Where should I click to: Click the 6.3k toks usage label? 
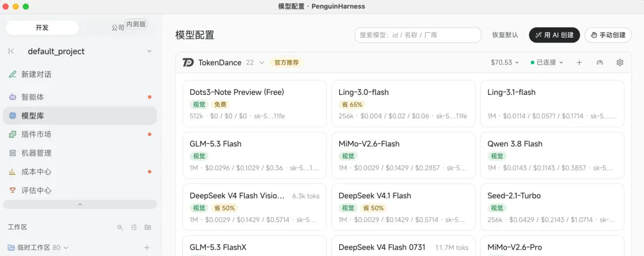point(305,196)
